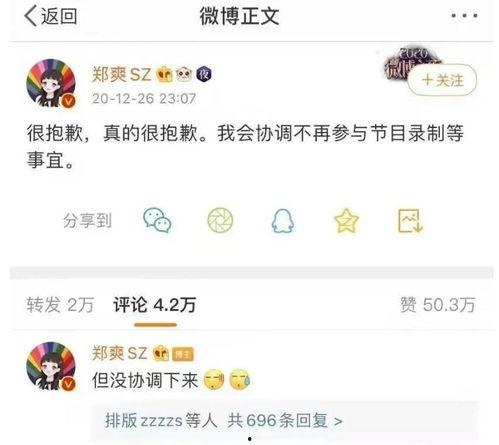Open 郑爽SZ username link in post header
Screen dimensions: 499x445
[x=121, y=74]
